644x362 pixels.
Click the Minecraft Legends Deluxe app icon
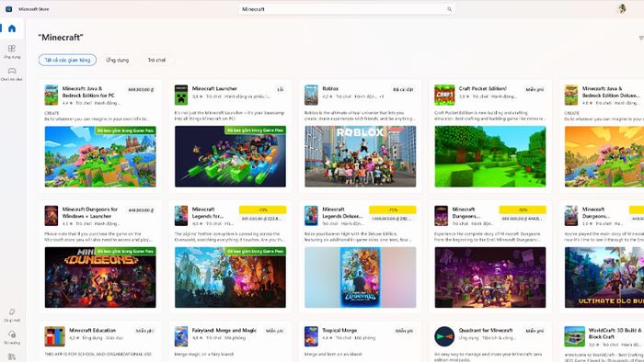tap(311, 216)
